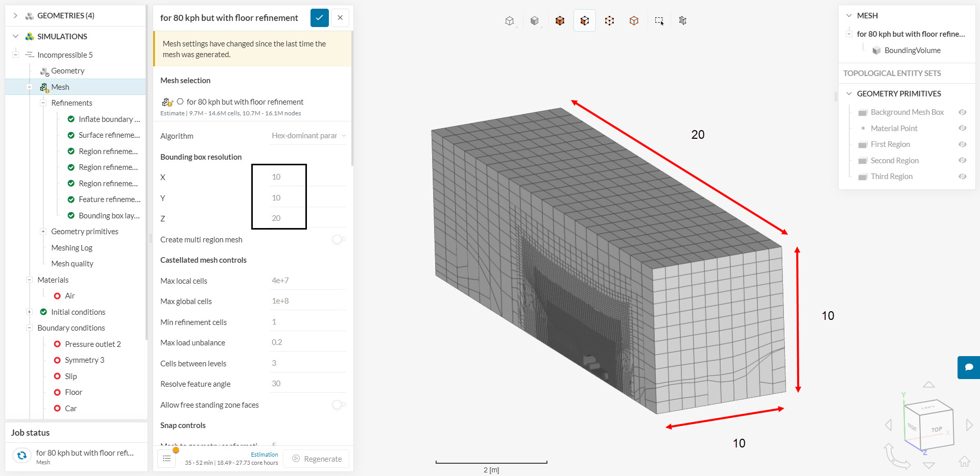
Task: Collapse the MESH panel section
Action: [x=849, y=16]
